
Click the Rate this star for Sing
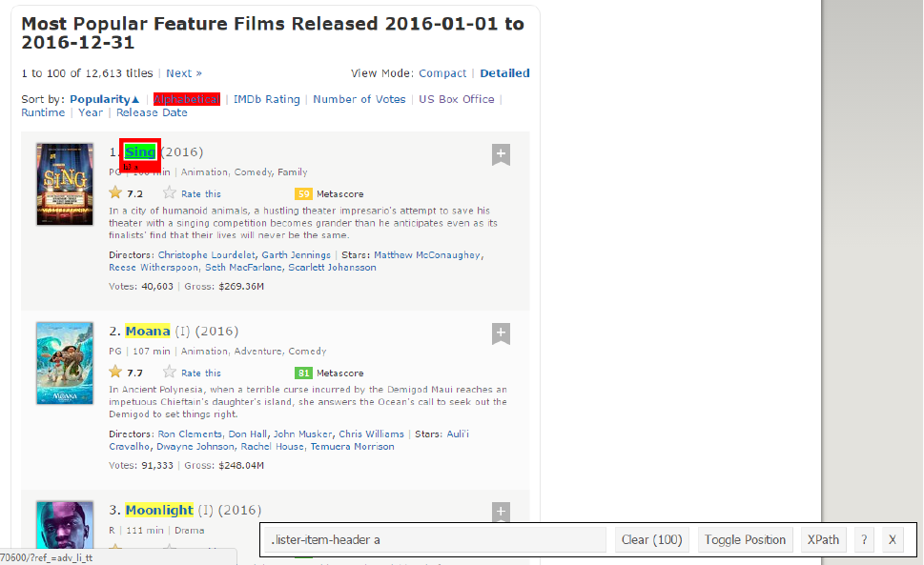pos(170,193)
